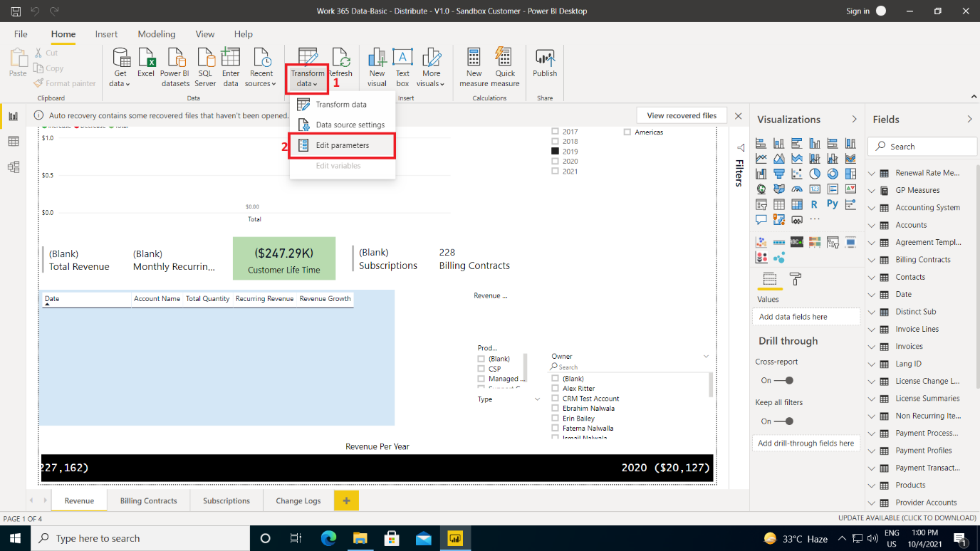This screenshot has width=980, height=551.
Task: Open the Recent sources dropdown
Action: point(261,68)
